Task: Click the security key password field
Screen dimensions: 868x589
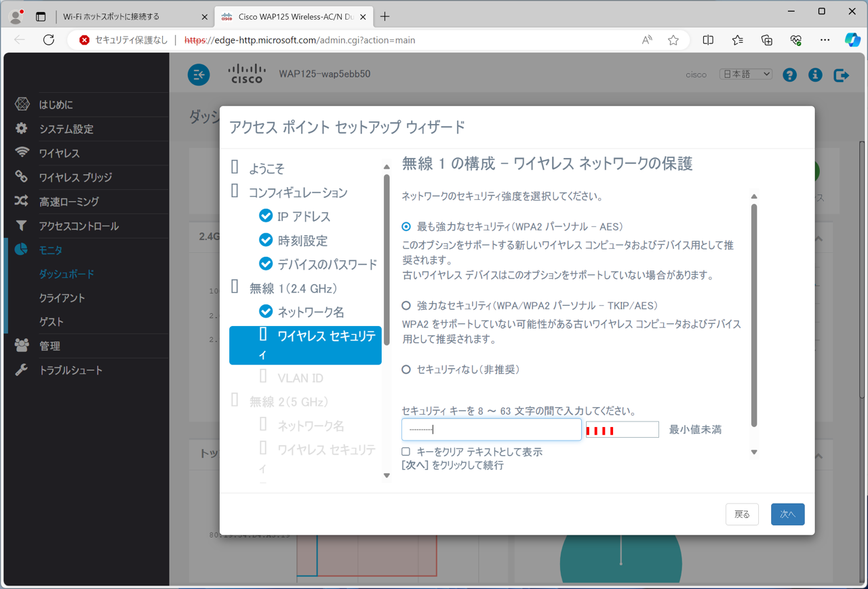Action: [492, 429]
